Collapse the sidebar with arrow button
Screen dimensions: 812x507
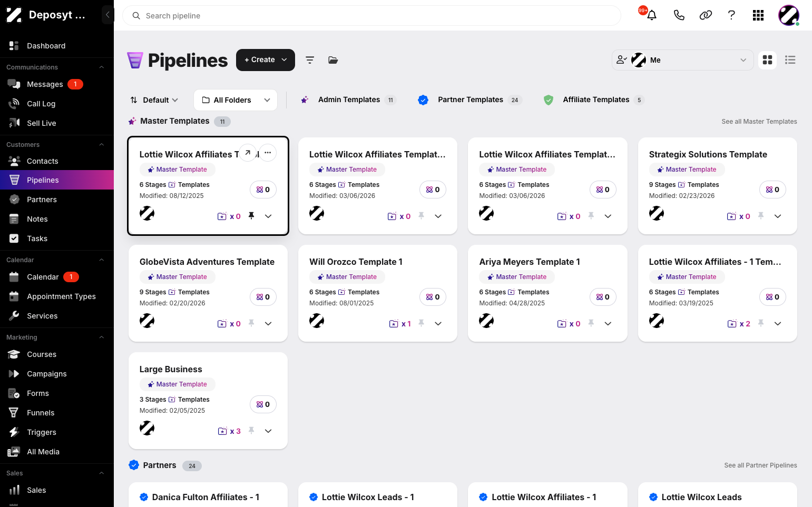pos(107,15)
